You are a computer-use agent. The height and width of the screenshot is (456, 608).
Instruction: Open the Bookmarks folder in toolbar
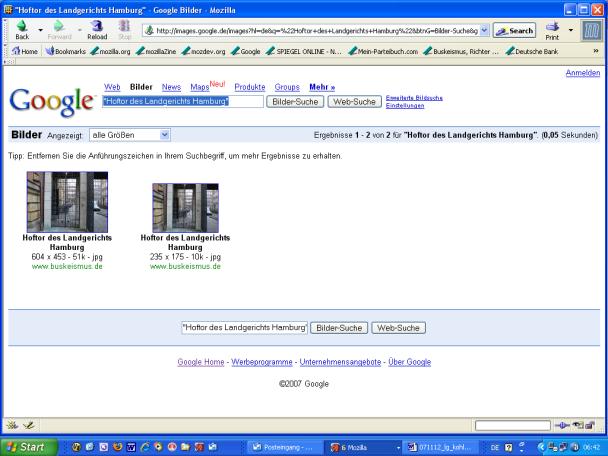coord(66,51)
